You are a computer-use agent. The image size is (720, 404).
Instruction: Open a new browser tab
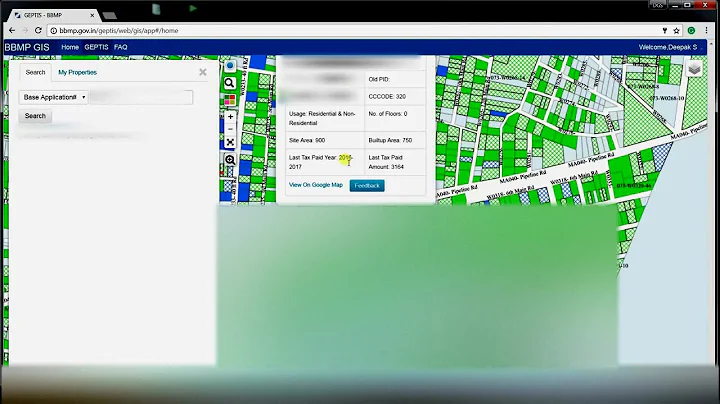pyautogui.click(x=110, y=16)
